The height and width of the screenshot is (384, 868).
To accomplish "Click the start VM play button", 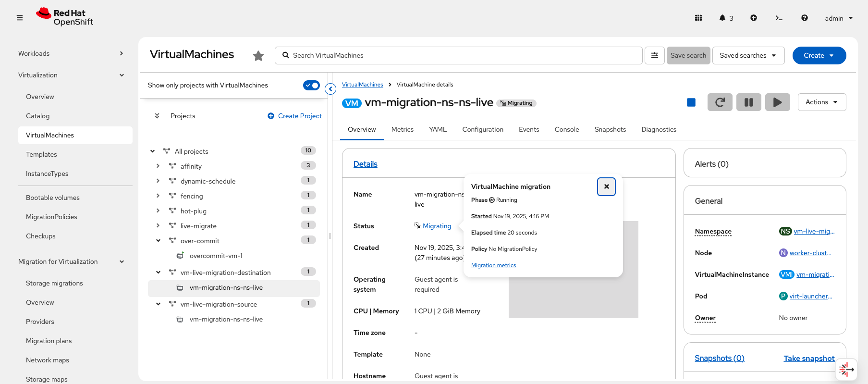I will coord(777,102).
